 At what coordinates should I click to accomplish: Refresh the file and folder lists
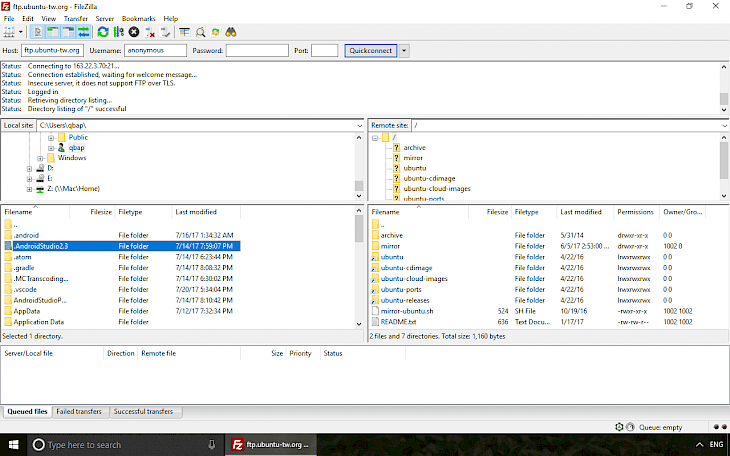tap(103, 32)
